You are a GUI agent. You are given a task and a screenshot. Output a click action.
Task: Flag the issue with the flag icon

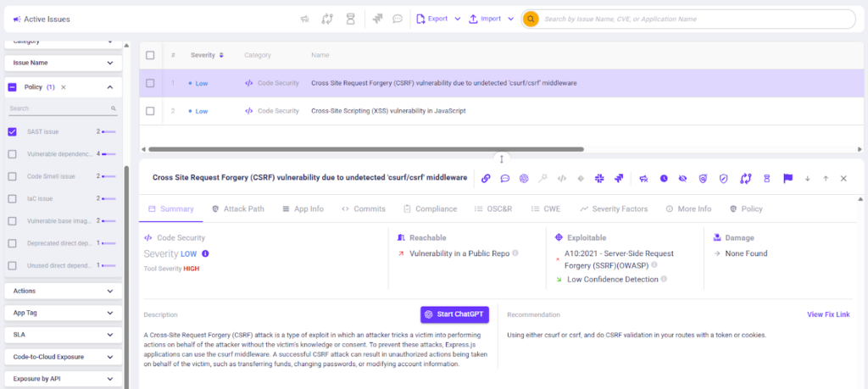[x=787, y=178]
